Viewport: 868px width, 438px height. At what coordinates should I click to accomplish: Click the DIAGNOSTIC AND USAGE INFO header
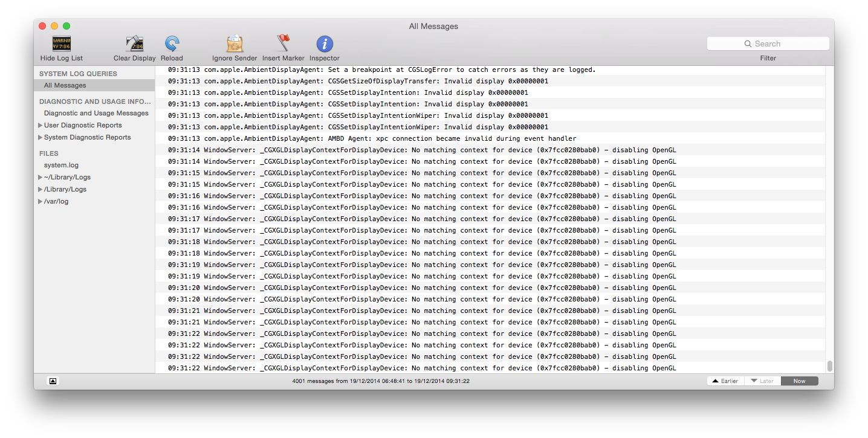click(x=95, y=101)
